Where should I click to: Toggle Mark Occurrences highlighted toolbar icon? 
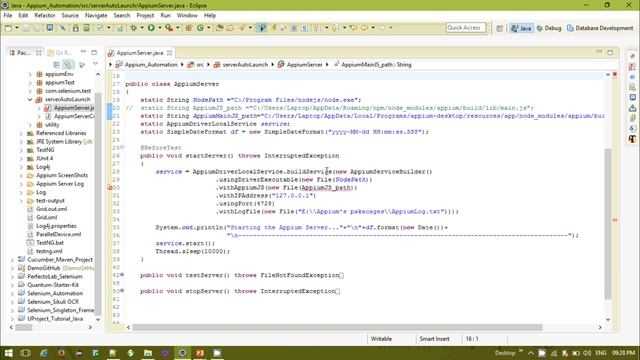(x=262, y=28)
